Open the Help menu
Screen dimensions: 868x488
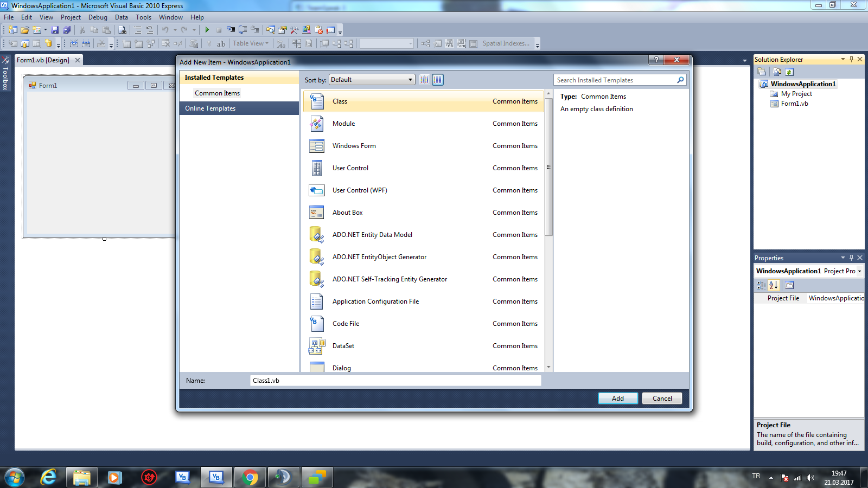(x=197, y=17)
